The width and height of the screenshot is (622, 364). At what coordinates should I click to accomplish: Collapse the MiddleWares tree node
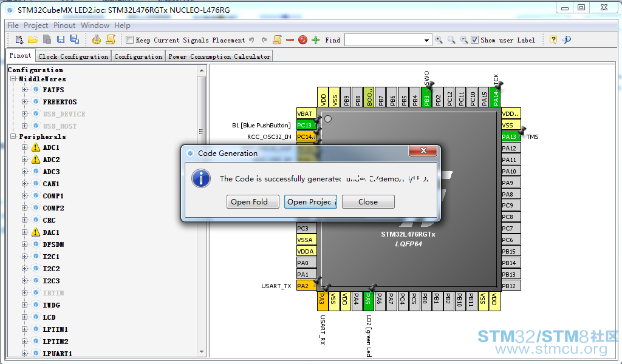pos(13,79)
